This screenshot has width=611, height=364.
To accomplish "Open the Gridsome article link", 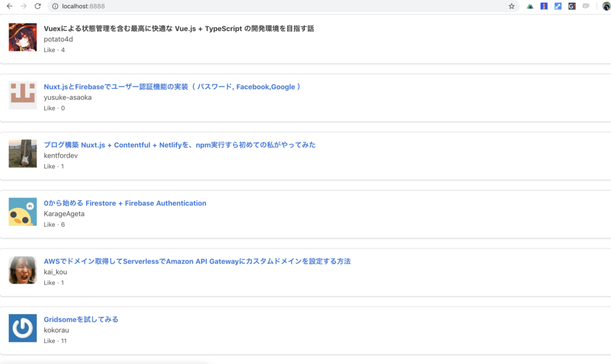I will pyautogui.click(x=81, y=320).
